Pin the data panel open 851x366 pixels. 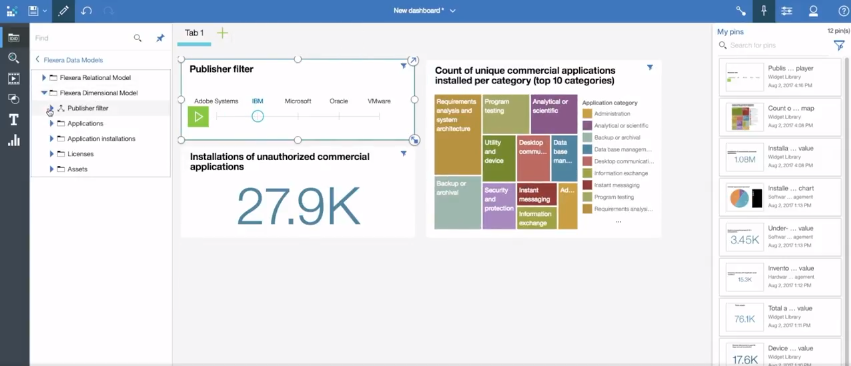click(160, 38)
